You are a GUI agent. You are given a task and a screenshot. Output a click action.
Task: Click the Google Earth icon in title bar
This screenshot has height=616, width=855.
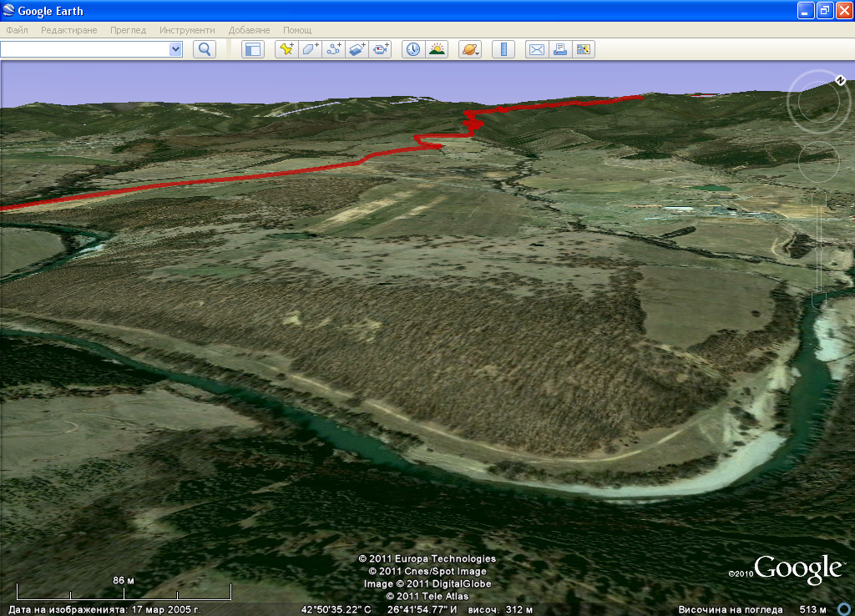(x=8, y=10)
